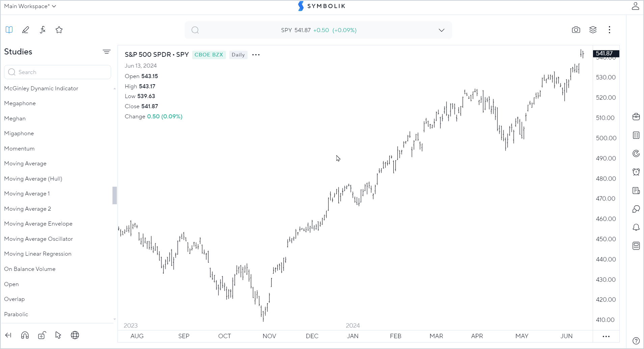The image size is (644, 349).
Task: Open the notification bell icon
Action: click(x=636, y=227)
